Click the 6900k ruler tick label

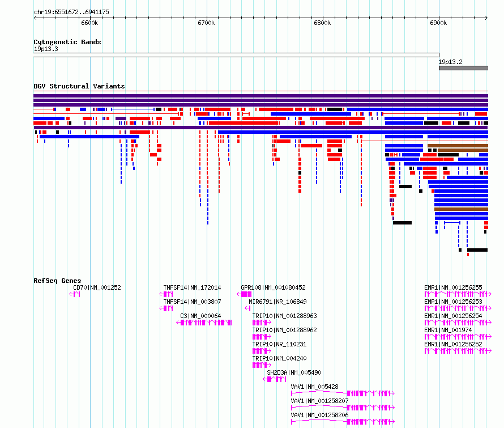(x=438, y=23)
